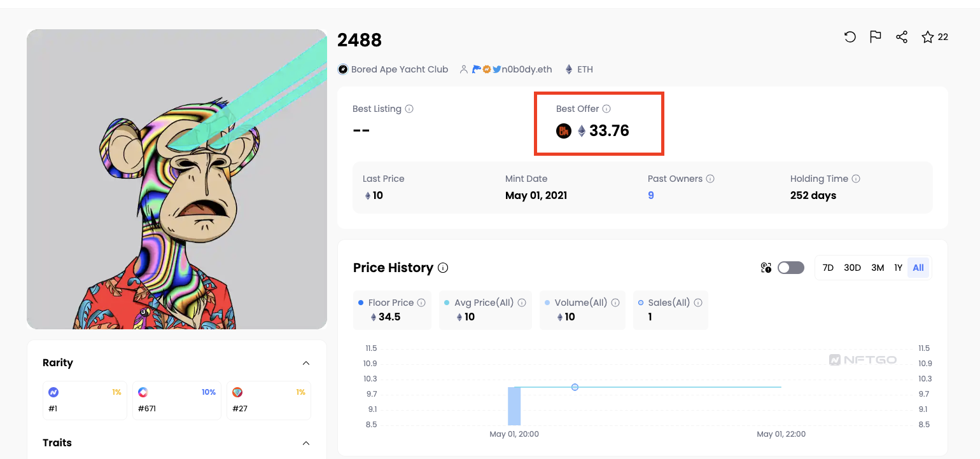Click the info icon beside Avg Price(All)
The height and width of the screenshot is (459, 980).
521,303
